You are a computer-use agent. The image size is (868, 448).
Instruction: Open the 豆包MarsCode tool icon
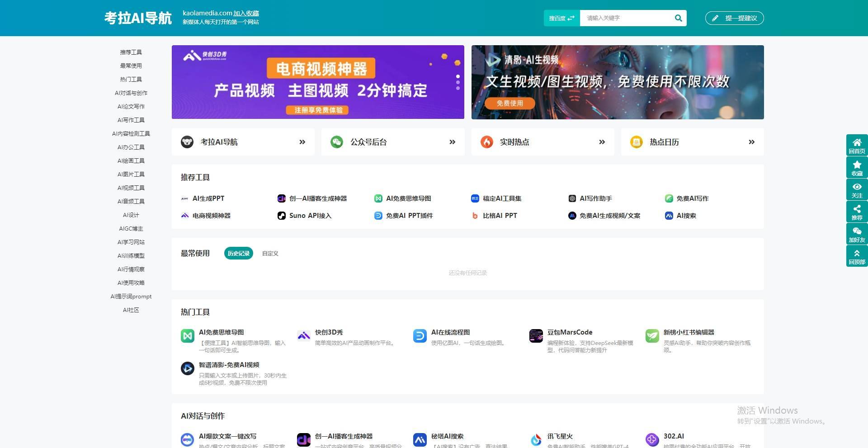click(x=536, y=336)
